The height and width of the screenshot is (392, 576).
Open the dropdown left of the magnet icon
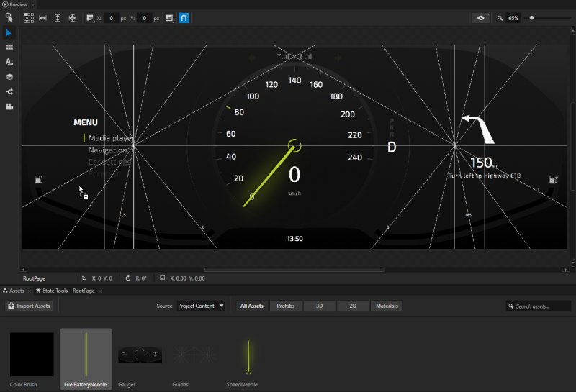tap(170, 18)
